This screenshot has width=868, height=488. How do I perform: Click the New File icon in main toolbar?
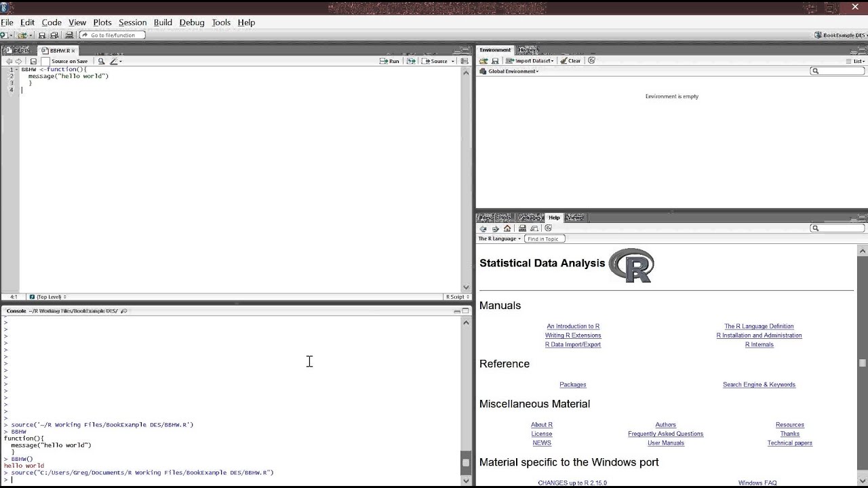pos(4,35)
